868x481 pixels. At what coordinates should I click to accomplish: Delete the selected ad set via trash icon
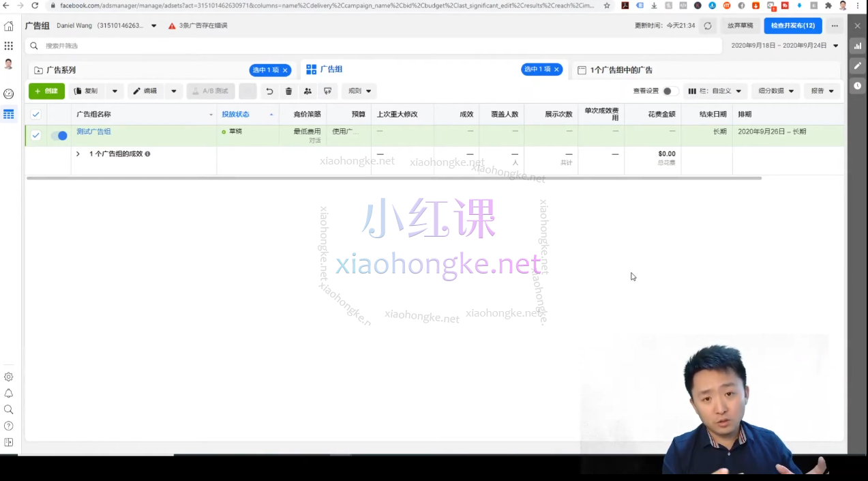288,91
